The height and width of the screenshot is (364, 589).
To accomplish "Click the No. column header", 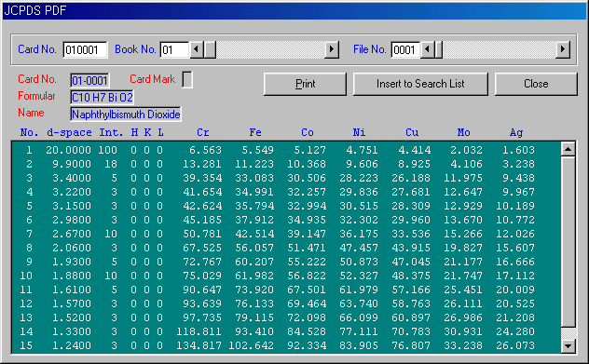I will [29, 132].
